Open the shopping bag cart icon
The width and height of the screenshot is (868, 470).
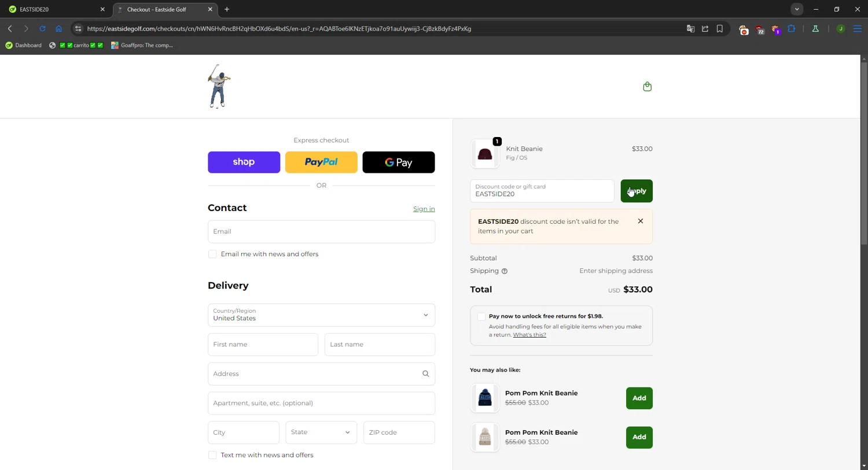click(647, 86)
